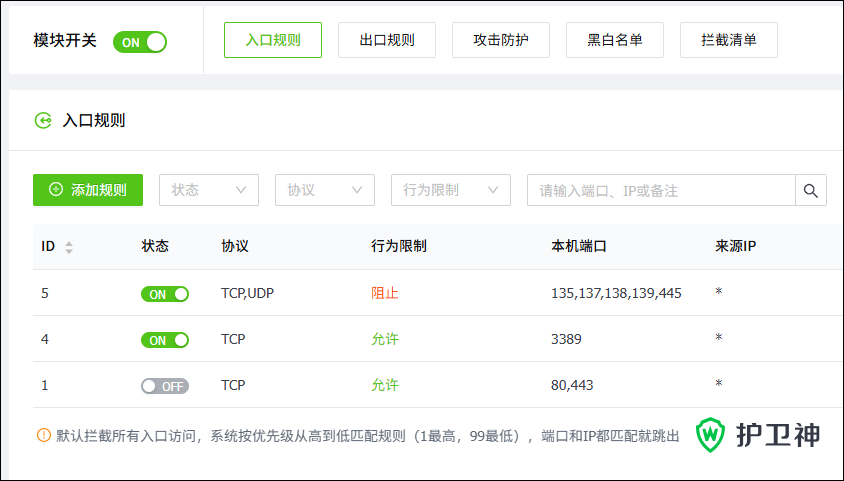Click the 行为限制 column header
Screen dimensions: 844x481
398,246
